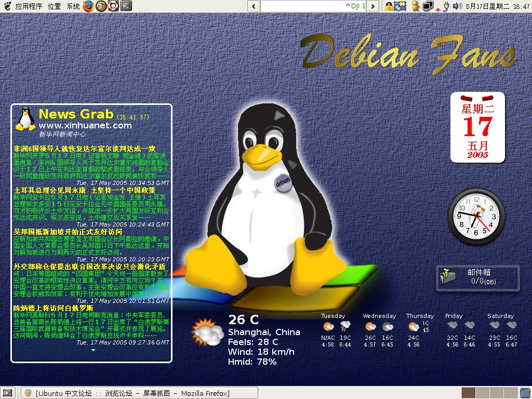532x399 pixels.
Task: Open the 系统 (System) menu
Action: pos(73,6)
